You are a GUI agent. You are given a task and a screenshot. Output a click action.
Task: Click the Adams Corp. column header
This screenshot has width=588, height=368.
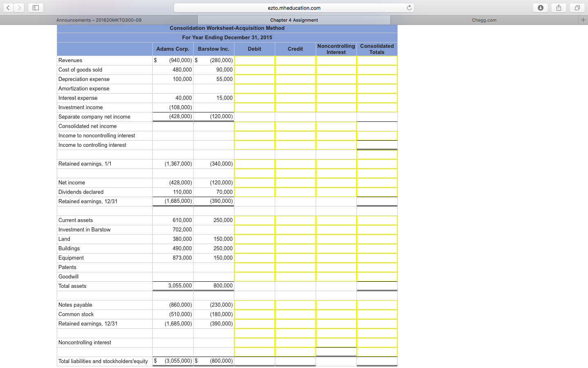click(x=173, y=49)
